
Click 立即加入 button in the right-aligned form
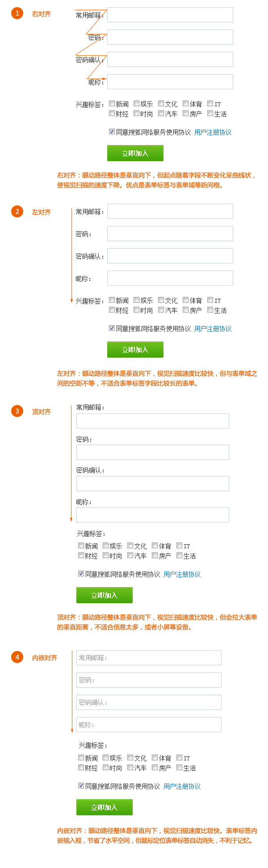135,153
